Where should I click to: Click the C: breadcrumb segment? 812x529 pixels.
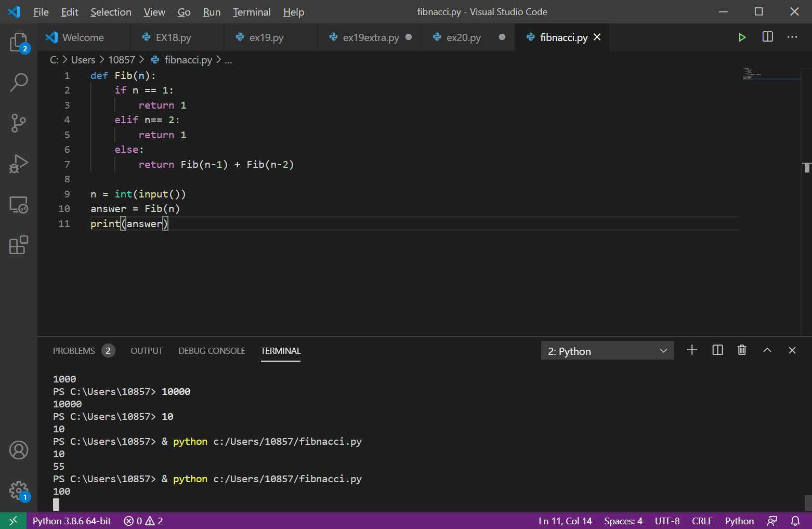tap(54, 60)
